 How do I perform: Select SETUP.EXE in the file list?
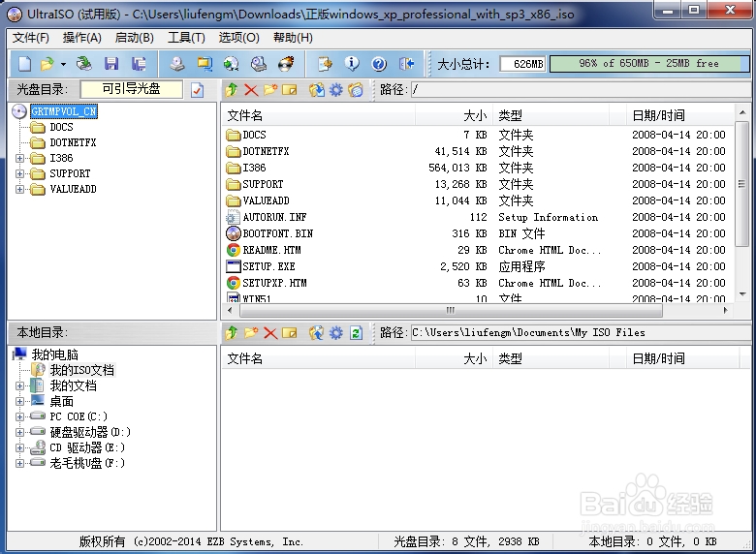point(268,266)
